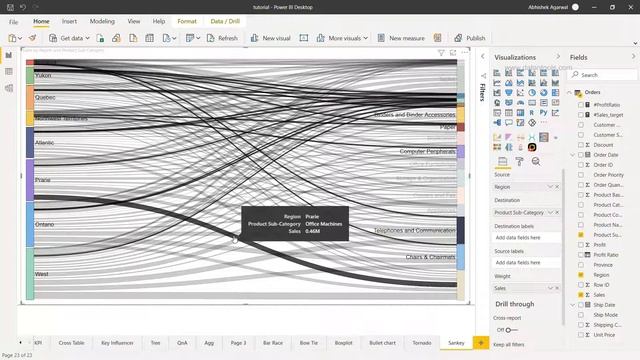Click the Format painter icon in ribbon
Screen dimensions: 640x360
click(x=32, y=38)
